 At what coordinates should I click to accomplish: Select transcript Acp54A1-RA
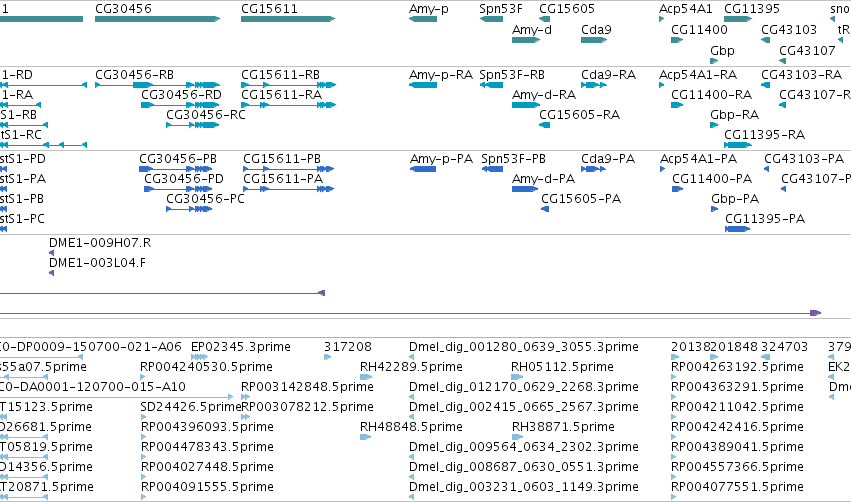coord(698,74)
